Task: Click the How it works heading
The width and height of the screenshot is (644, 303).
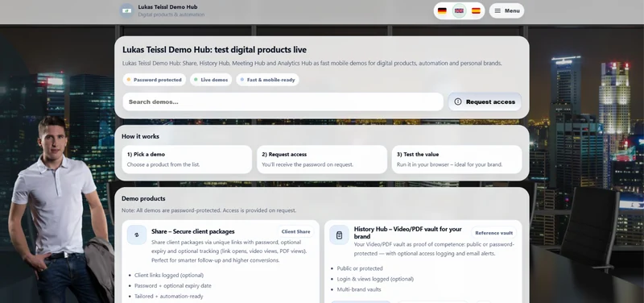Action: 140,136
